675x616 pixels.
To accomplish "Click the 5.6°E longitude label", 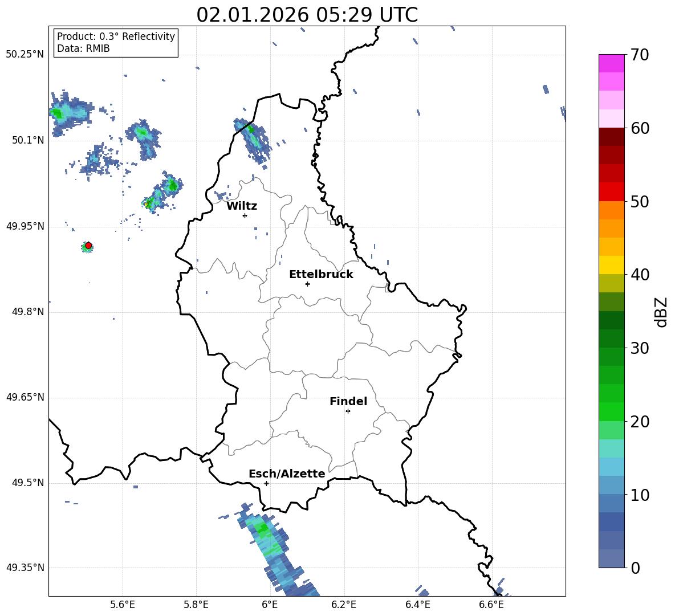I will click(123, 605).
